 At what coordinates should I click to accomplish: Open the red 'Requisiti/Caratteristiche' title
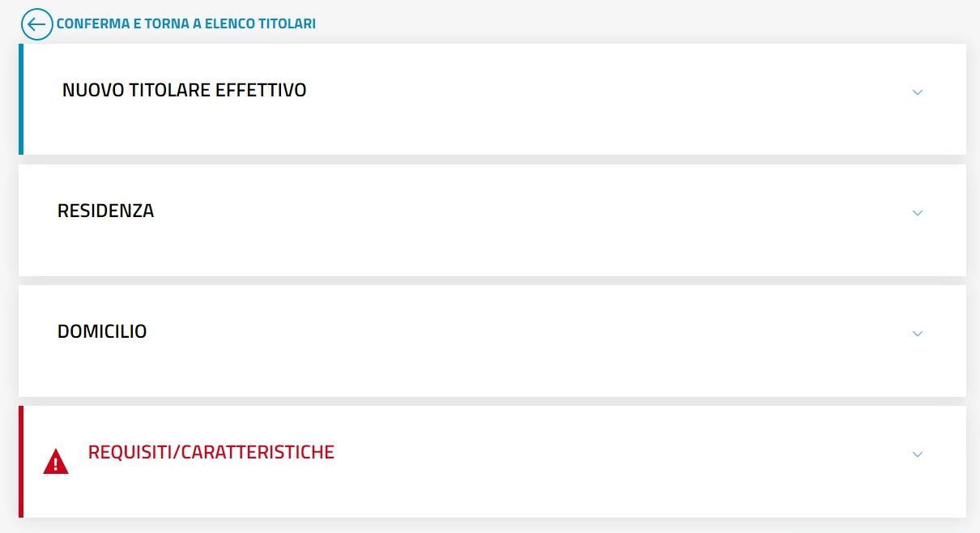[211, 452]
